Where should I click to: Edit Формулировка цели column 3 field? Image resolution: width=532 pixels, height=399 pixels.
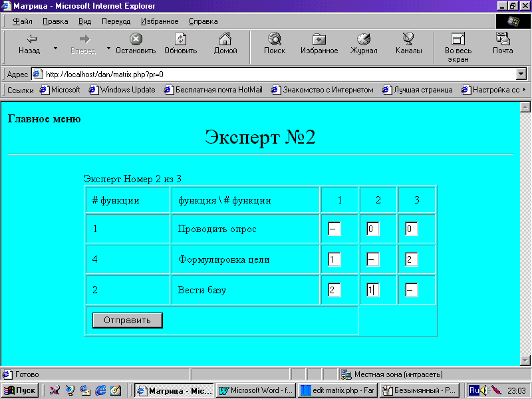point(412,259)
